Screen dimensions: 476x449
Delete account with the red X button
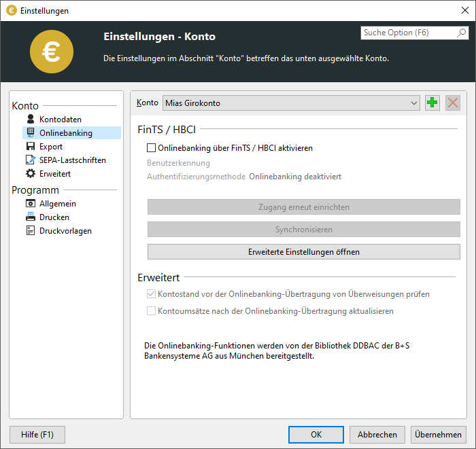[x=453, y=103]
